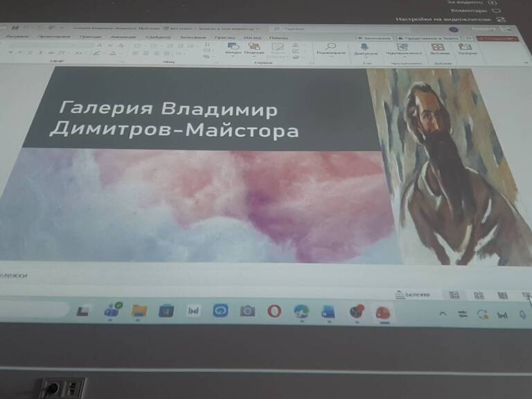
Task: Click the font color icon
Action: [114, 53]
